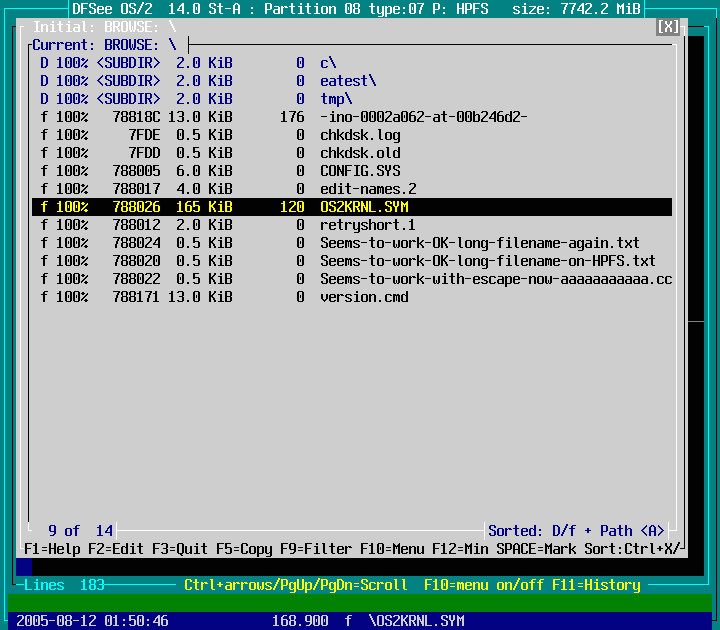Select Seems-to-work-OK-long-filename-again.txt
The height and width of the screenshot is (630, 720).
coord(480,243)
